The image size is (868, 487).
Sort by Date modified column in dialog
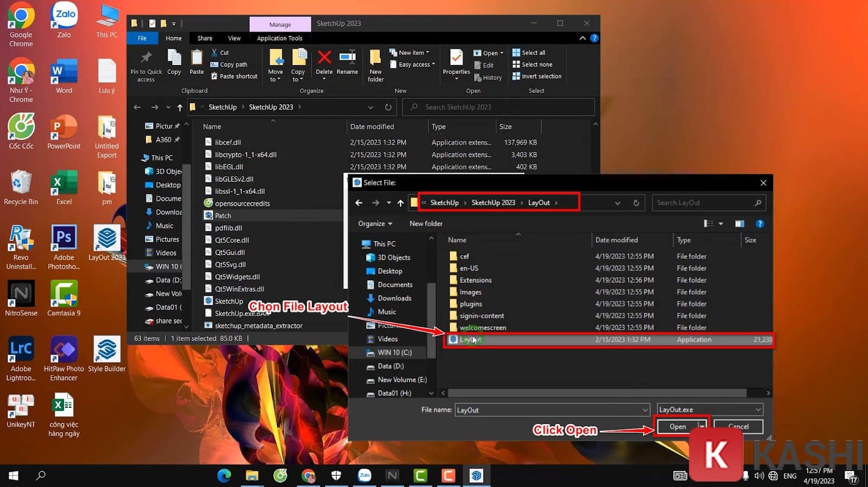click(x=616, y=240)
